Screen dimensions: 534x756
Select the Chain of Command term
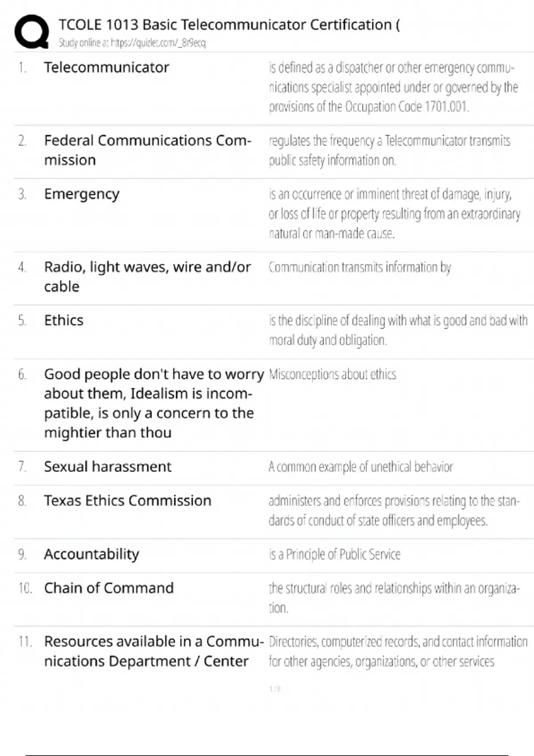(x=109, y=588)
